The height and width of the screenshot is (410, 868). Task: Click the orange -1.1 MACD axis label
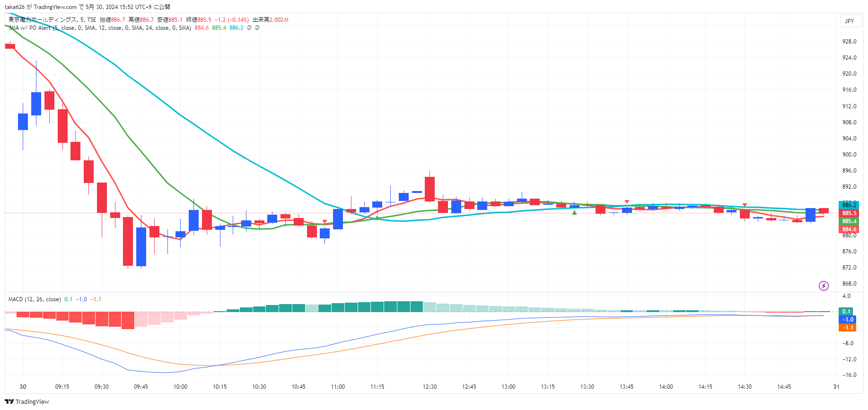(848, 328)
